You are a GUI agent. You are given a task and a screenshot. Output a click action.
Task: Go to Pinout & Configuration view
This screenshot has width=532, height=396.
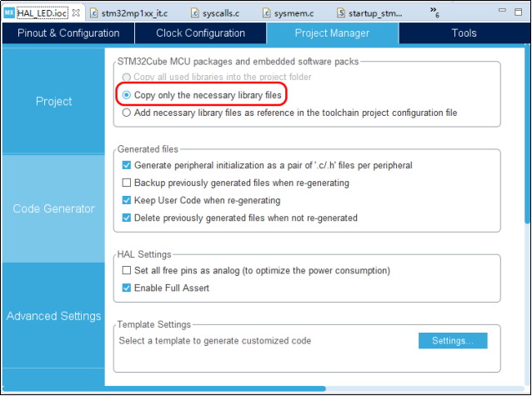point(68,33)
